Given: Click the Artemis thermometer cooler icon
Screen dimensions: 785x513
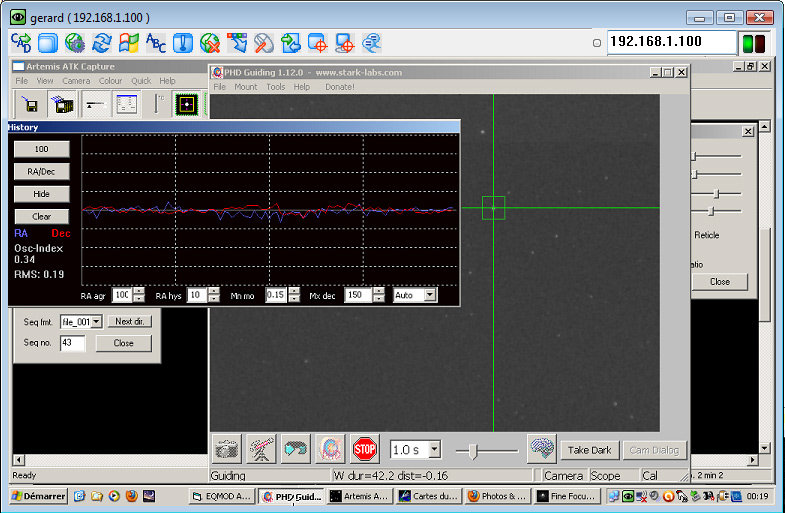Looking at the screenshot, I should tap(158, 104).
